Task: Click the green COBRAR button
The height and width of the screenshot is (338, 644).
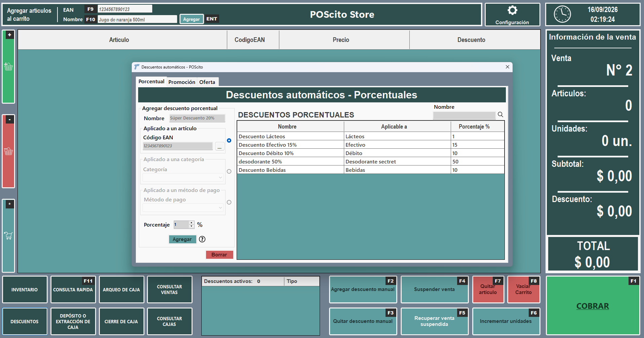Action: (593, 306)
